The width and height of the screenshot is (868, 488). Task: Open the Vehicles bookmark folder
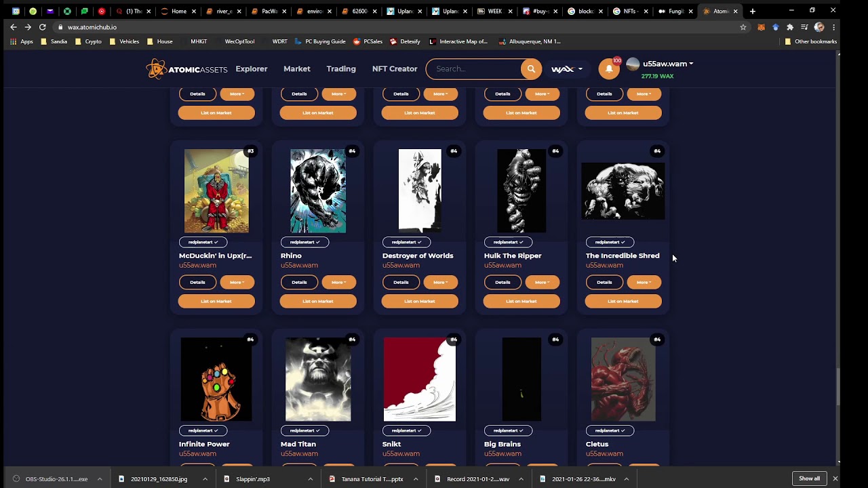pos(124,41)
